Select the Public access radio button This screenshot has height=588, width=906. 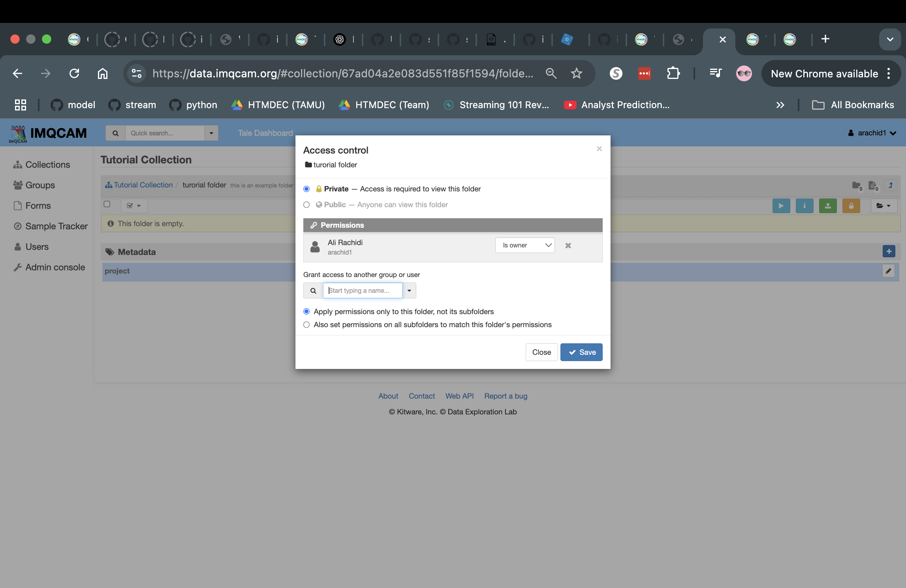(306, 205)
